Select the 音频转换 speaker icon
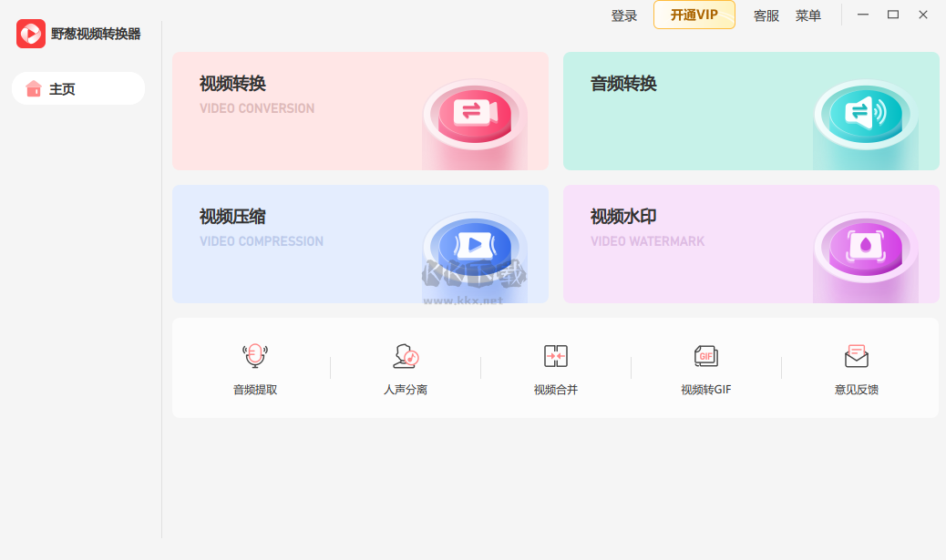Screen dimensions: 946x560 (866, 114)
